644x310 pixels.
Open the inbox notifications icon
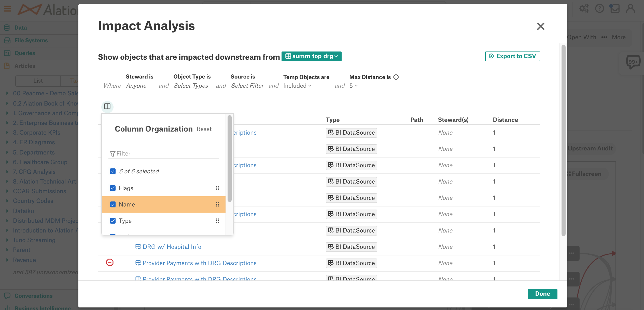pos(614,9)
